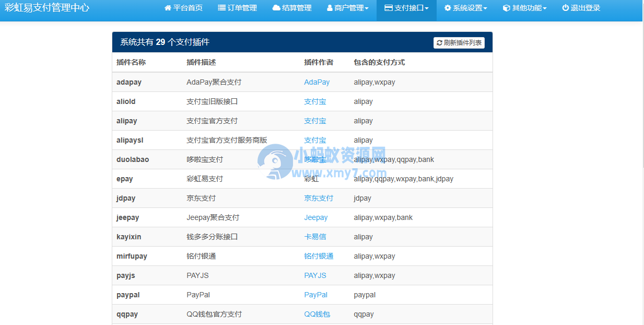Click the plugin name epay

click(x=125, y=179)
